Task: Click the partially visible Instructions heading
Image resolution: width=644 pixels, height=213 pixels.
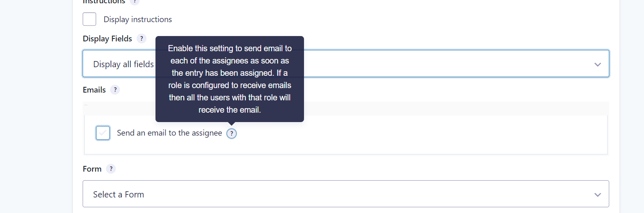Action: click(104, 2)
